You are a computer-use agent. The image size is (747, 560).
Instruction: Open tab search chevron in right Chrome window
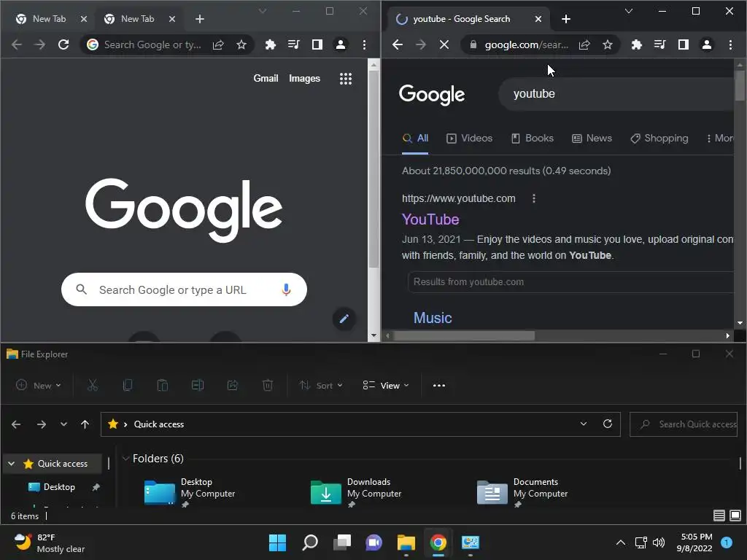point(629,11)
